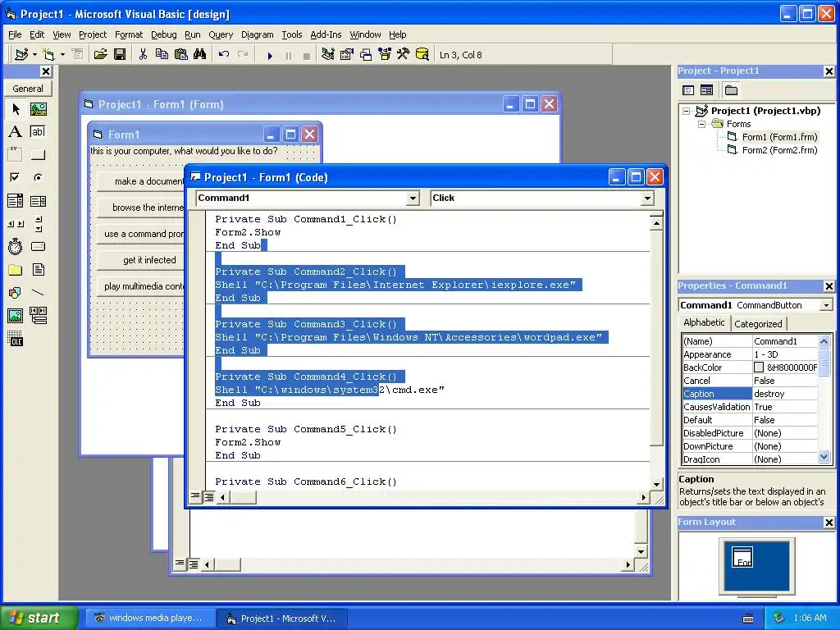Select the TextBox control tool
This screenshot has height=630, width=840.
pyautogui.click(x=38, y=132)
